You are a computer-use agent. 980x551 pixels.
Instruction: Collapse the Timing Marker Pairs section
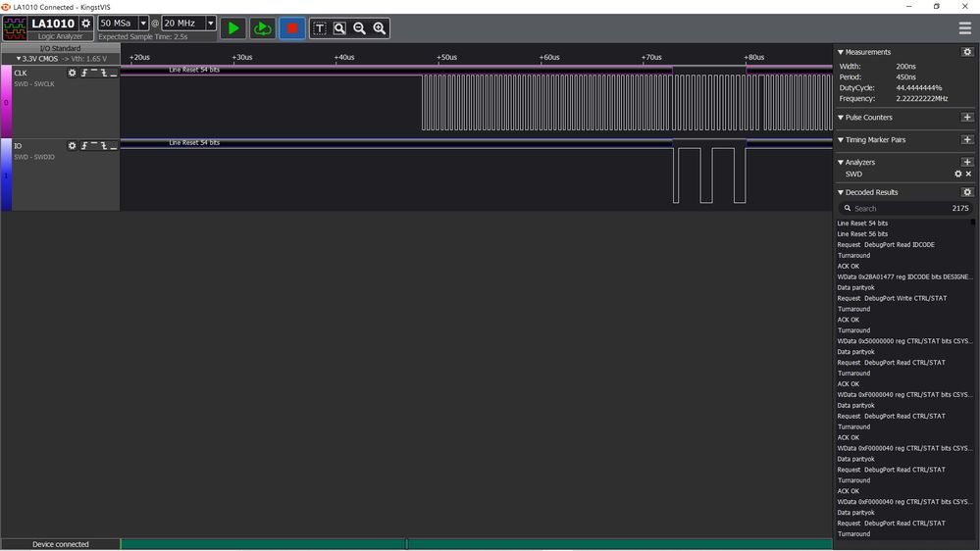coord(841,140)
